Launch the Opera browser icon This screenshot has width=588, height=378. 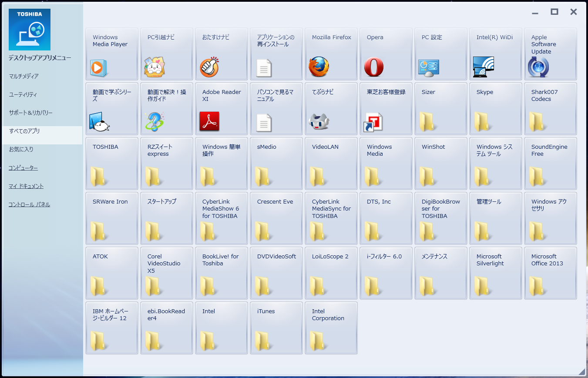(x=374, y=67)
